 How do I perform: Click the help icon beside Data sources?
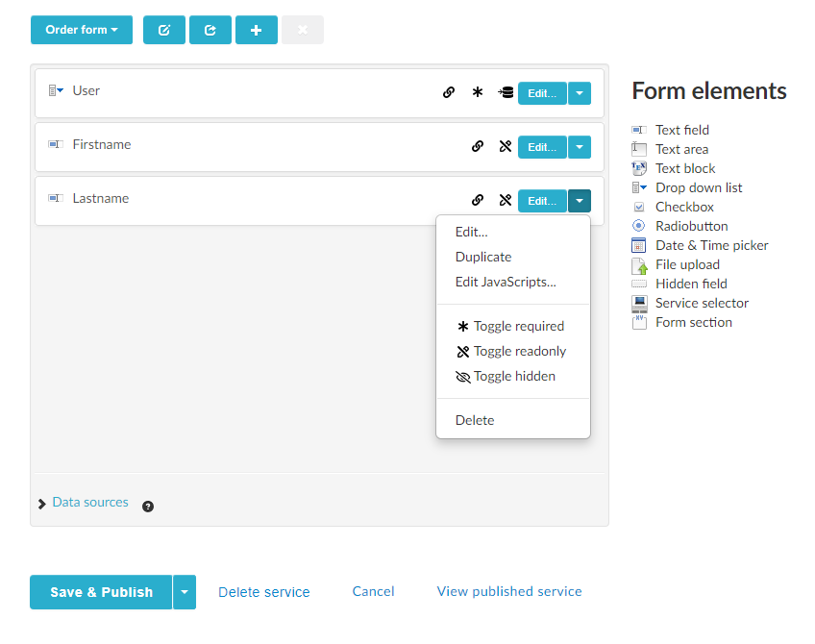point(148,507)
